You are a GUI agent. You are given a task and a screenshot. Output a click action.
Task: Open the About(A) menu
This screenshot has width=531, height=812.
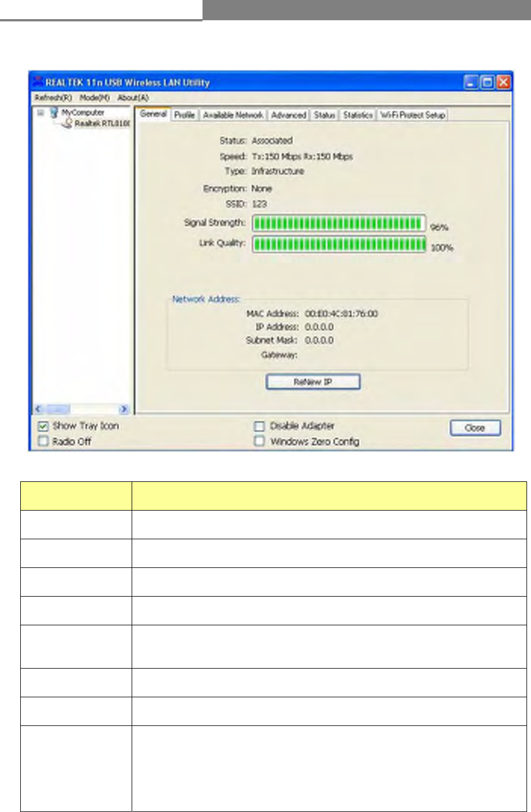point(133,98)
